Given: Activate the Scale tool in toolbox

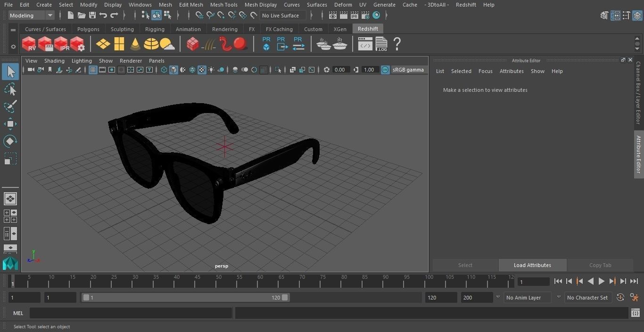Looking at the screenshot, I should (10, 159).
